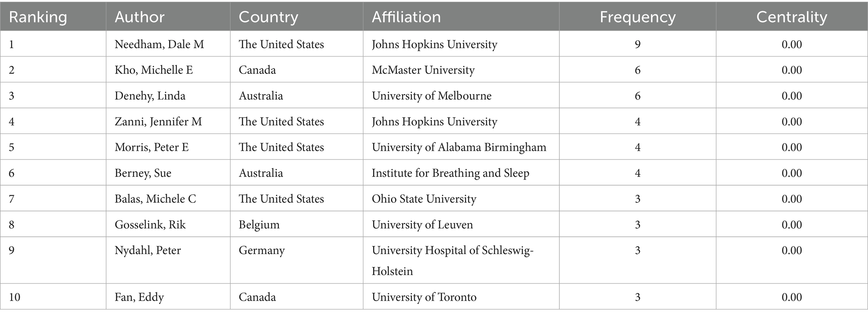Click the Affiliation column header
This screenshot has height=317, width=868.
[x=406, y=17]
